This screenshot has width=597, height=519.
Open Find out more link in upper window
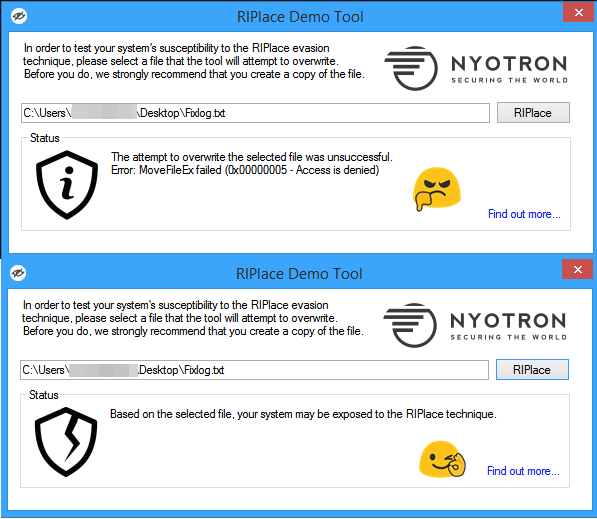pos(524,214)
